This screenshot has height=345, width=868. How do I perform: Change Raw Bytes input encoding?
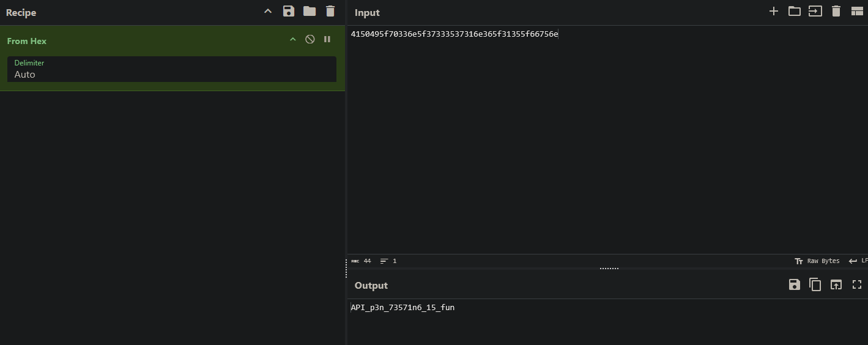pyautogui.click(x=817, y=261)
